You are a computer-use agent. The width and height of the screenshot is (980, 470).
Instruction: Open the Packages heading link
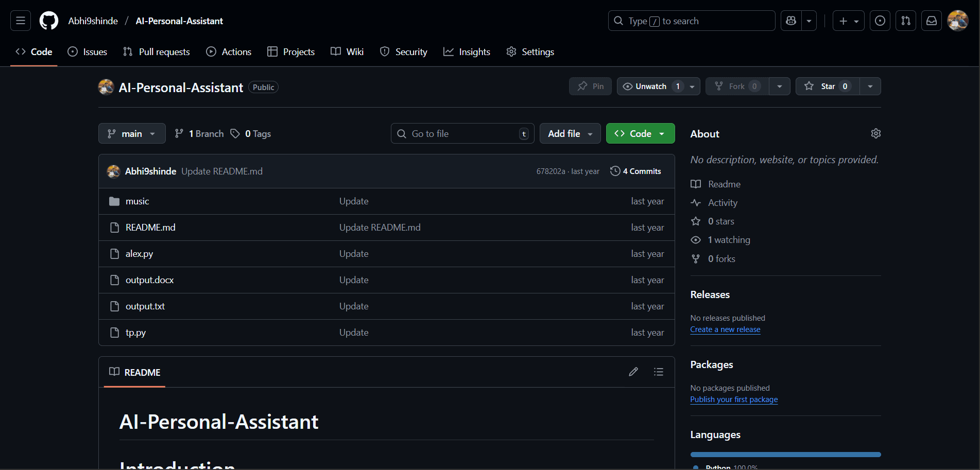[711, 364]
